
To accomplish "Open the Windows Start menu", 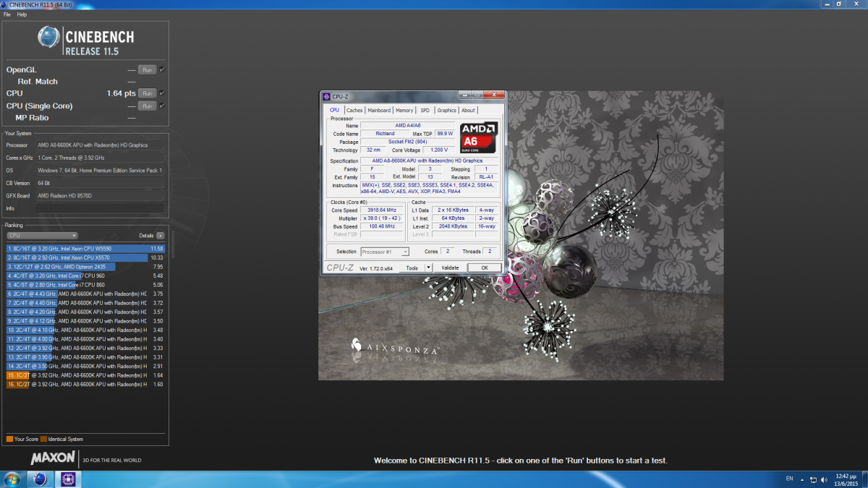I will tap(12, 479).
